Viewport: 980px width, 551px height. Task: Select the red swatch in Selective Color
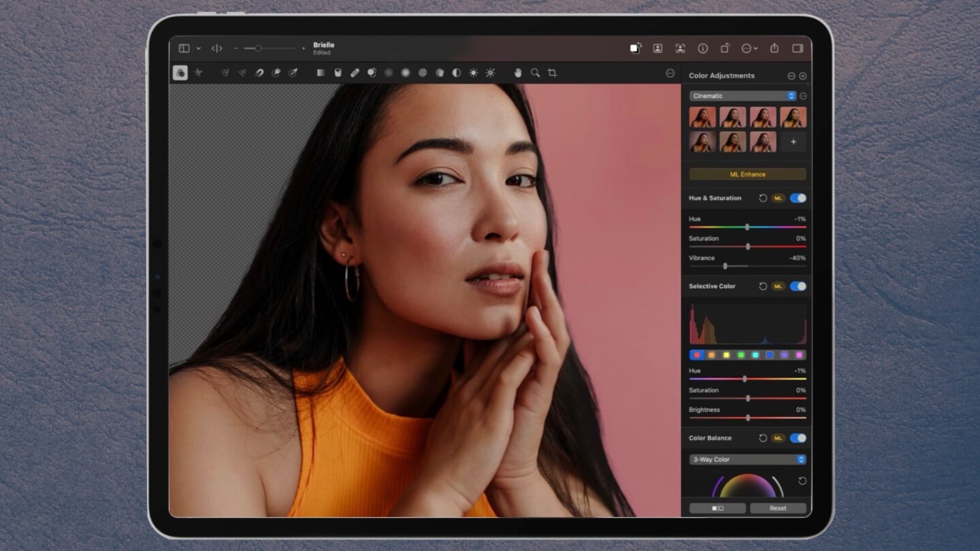point(698,354)
